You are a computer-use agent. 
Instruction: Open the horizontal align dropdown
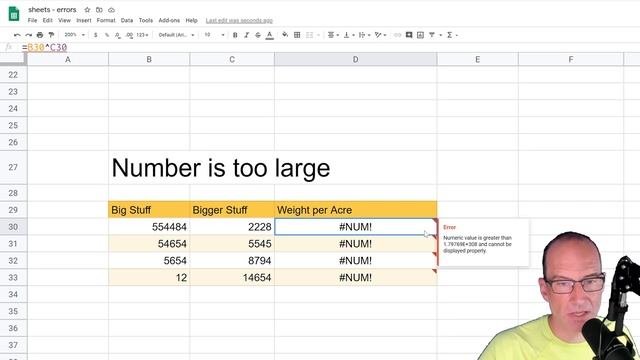333,35
